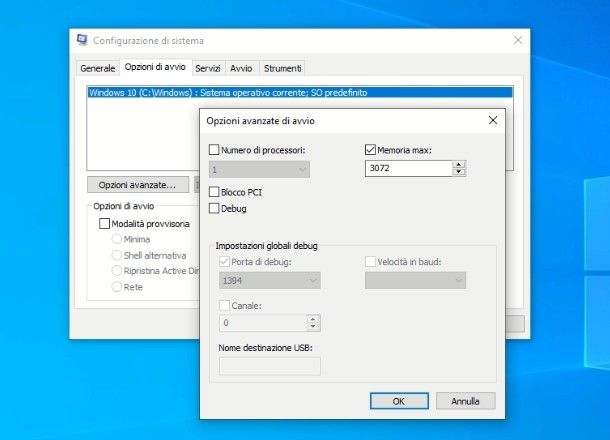Click the Configurazione di sistema title icon
The image size is (610, 440).
click(82, 40)
